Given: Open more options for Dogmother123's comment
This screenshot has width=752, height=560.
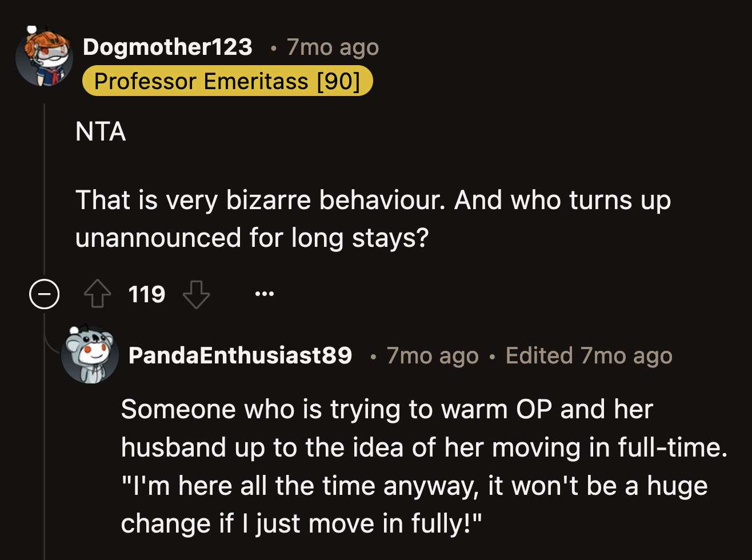Looking at the screenshot, I should [x=265, y=294].
